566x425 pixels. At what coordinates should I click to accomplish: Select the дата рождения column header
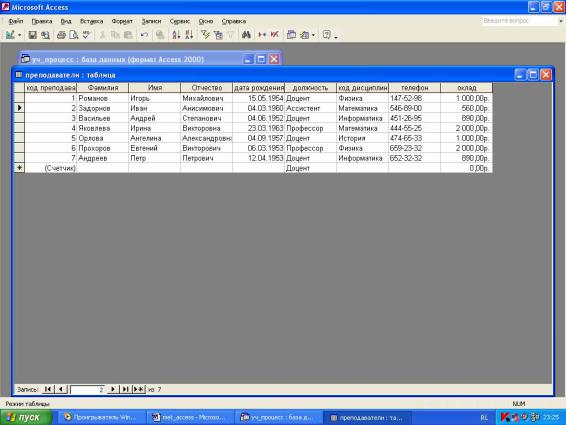pyautogui.click(x=259, y=88)
